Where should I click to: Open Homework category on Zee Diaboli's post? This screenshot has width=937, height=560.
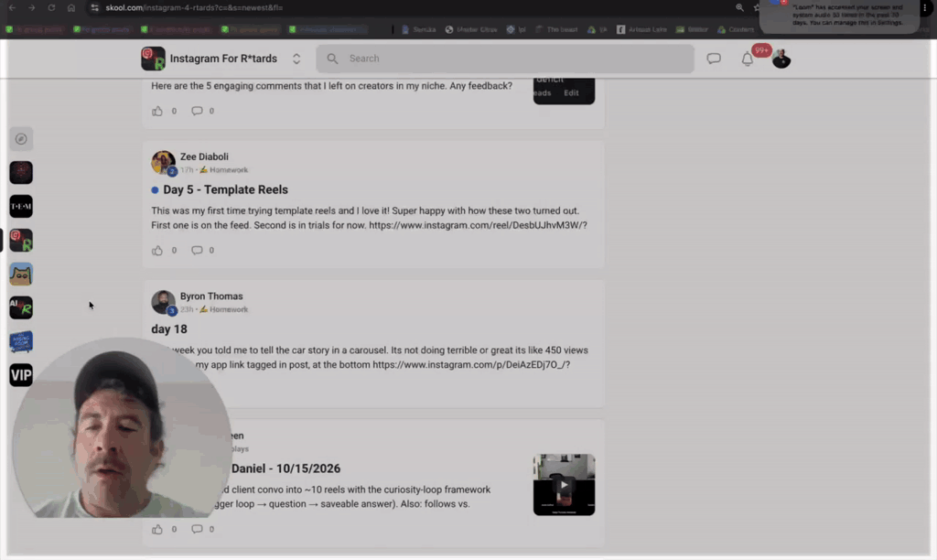tap(224, 169)
